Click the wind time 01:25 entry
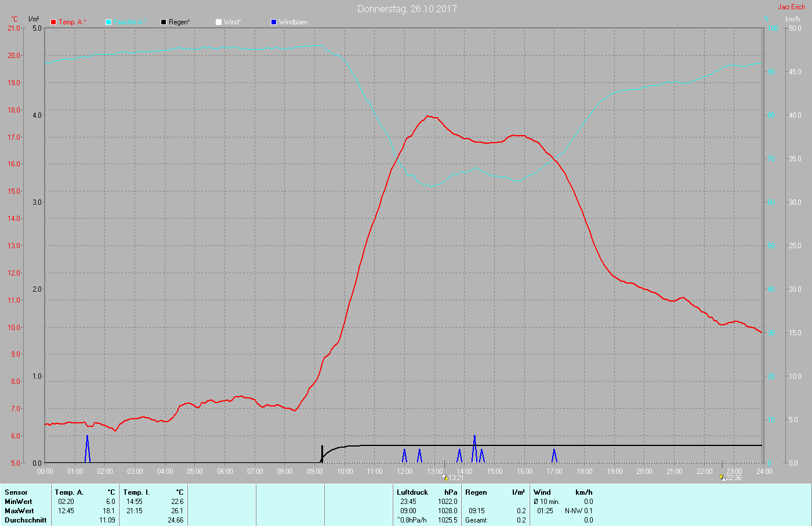The width and height of the screenshot is (812, 526). [x=545, y=511]
